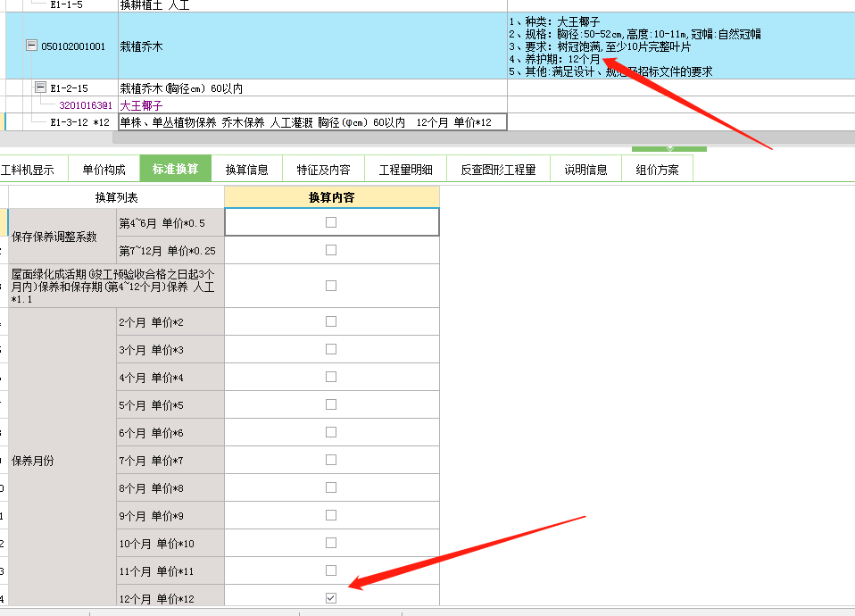
Task: Click the 换算列表 column header
Action: (117, 197)
